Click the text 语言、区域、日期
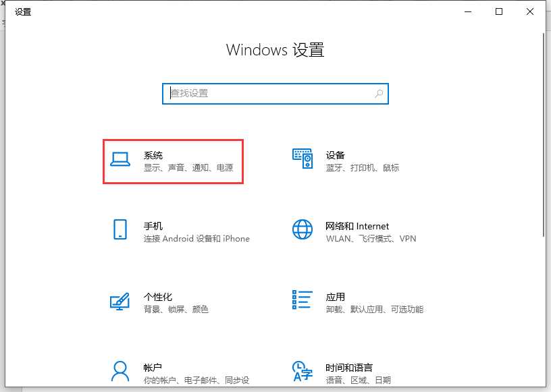551x392 pixels. pyautogui.click(x=358, y=380)
